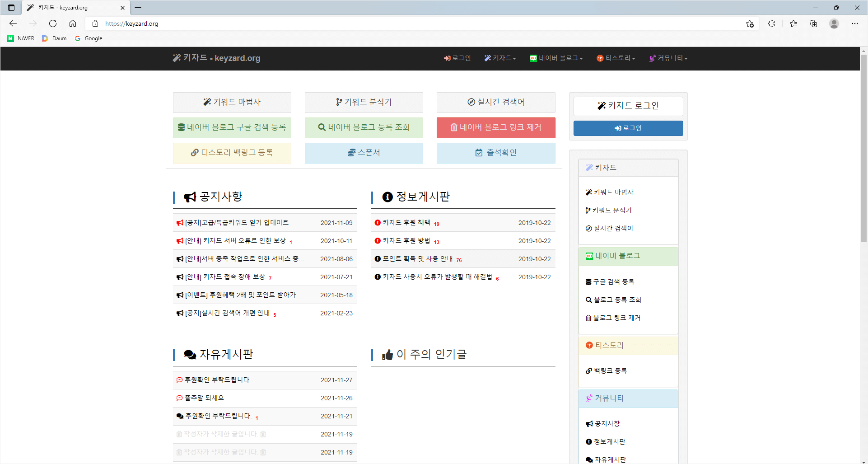868x464 pixels.
Task: Click the site info lock icon
Action: (x=95, y=23)
